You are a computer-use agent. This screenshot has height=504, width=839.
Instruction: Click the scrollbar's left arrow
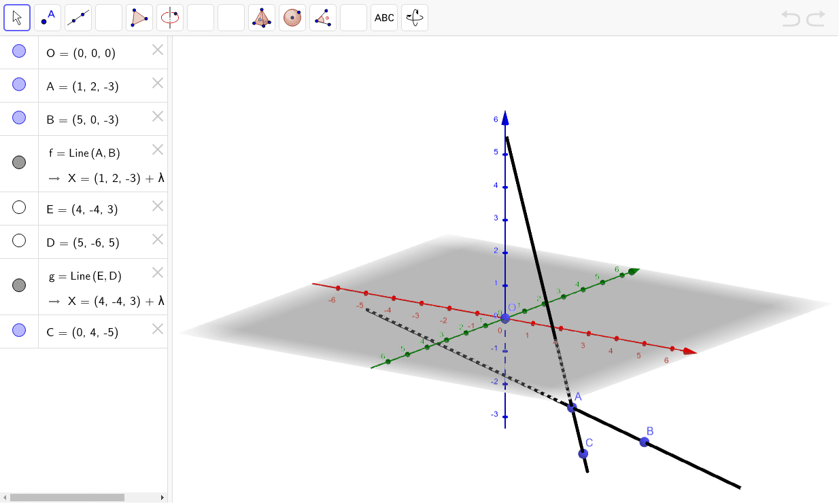tap(4, 498)
